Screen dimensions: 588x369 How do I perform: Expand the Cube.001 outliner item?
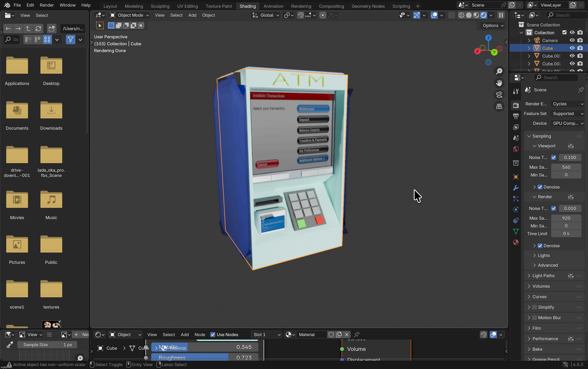pos(529,56)
